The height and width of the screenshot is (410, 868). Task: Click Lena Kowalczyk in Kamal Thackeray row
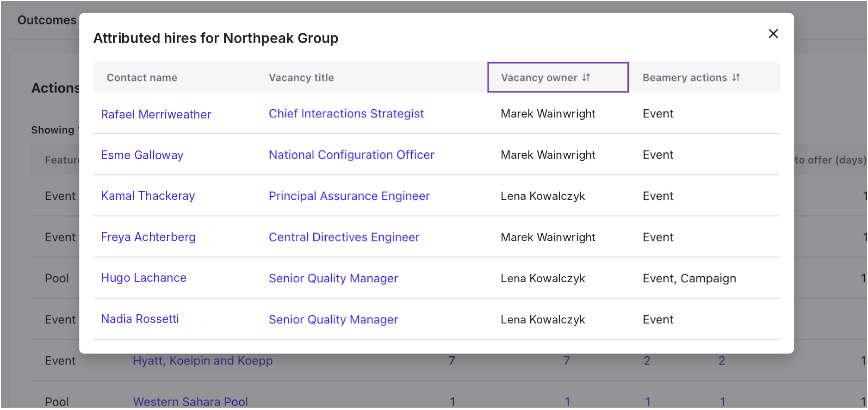(543, 196)
